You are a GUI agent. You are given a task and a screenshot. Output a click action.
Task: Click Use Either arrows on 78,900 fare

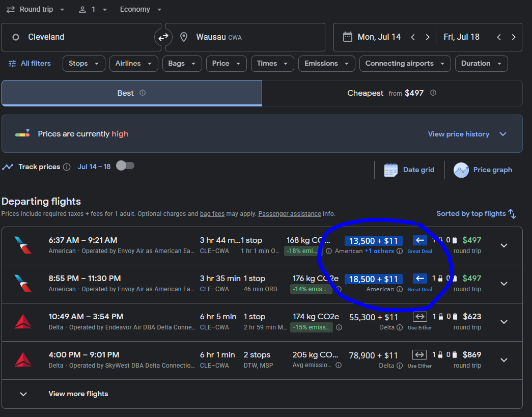[x=419, y=355]
